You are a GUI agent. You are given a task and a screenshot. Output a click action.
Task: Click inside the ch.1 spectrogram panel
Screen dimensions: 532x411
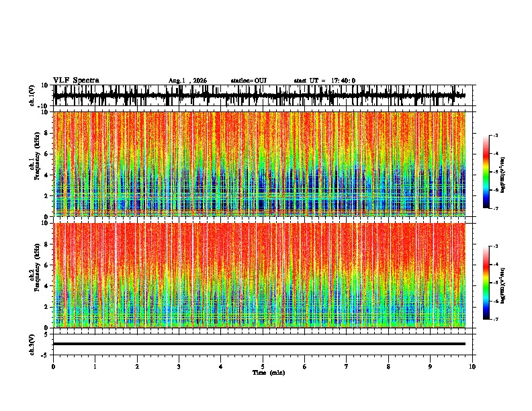click(259, 164)
